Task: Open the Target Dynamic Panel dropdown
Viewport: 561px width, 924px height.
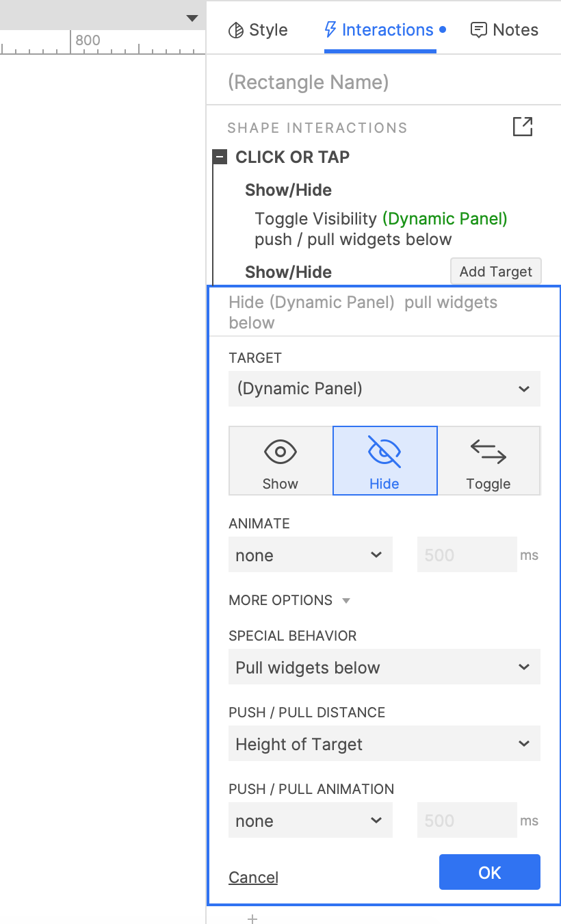Action: [x=384, y=389]
